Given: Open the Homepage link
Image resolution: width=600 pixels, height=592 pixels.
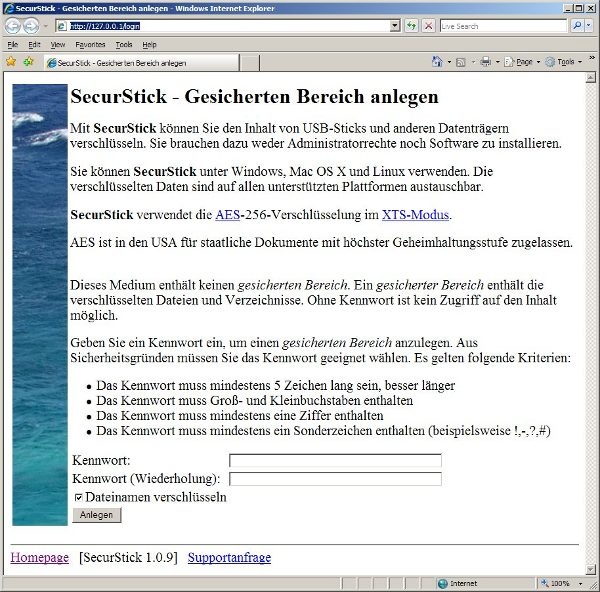Looking at the screenshot, I should [x=40, y=557].
